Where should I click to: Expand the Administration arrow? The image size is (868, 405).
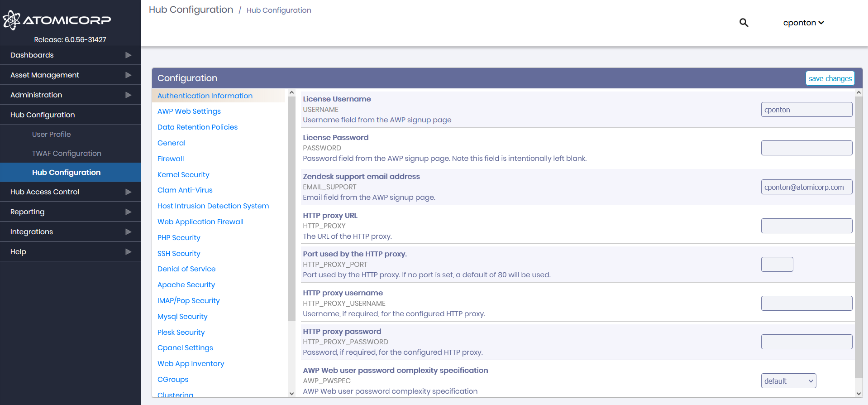point(128,95)
